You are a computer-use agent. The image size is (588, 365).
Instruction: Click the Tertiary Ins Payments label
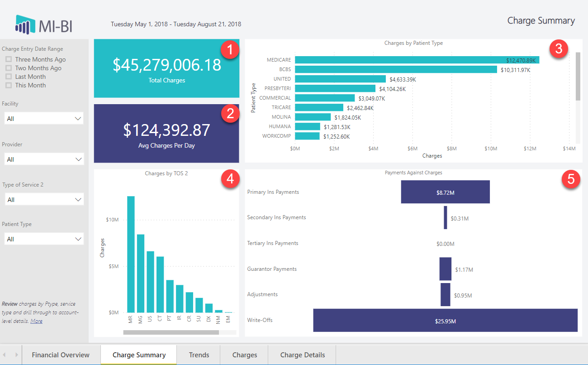[273, 243]
